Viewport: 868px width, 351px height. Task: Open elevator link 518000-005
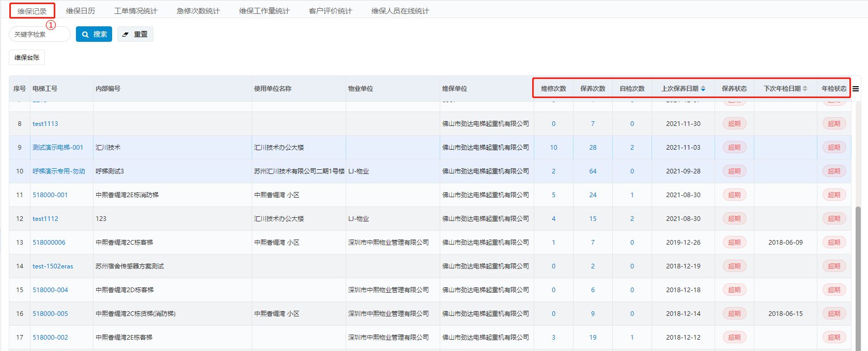click(x=50, y=314)
